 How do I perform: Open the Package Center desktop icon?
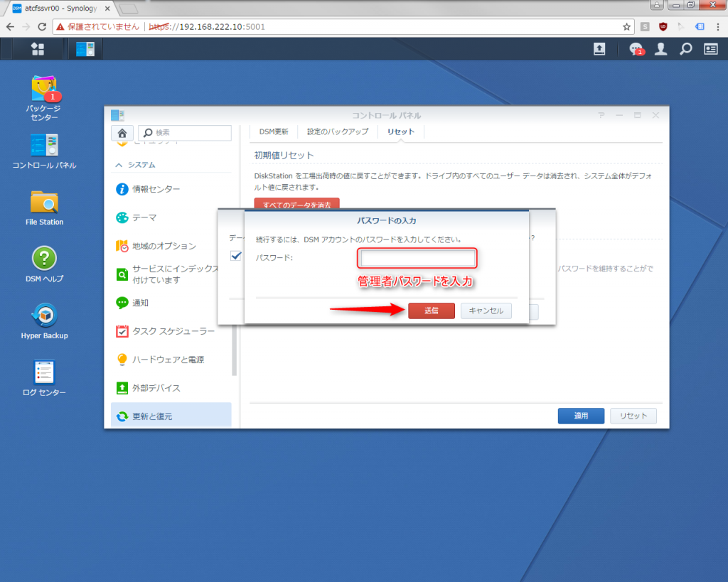click(44, 89)
